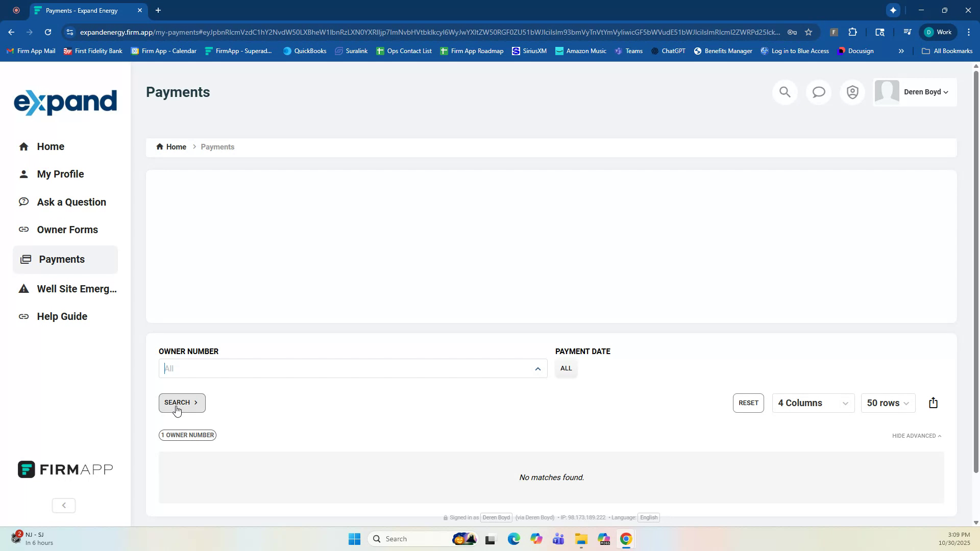Open the ChatGPT bookmark

point(669,51)
